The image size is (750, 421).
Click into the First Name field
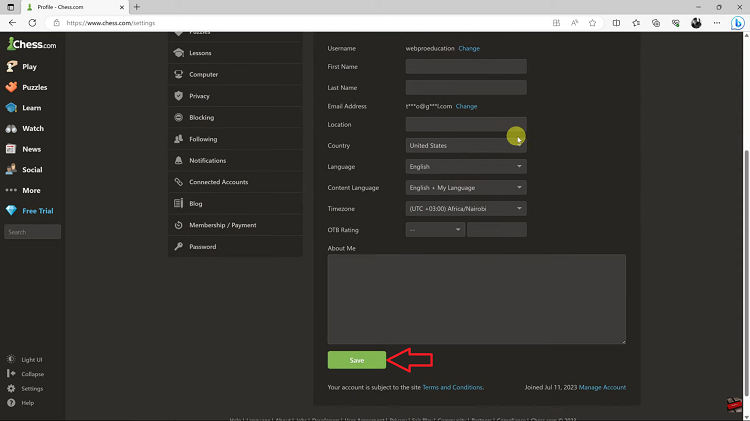(x=466, y=66)
